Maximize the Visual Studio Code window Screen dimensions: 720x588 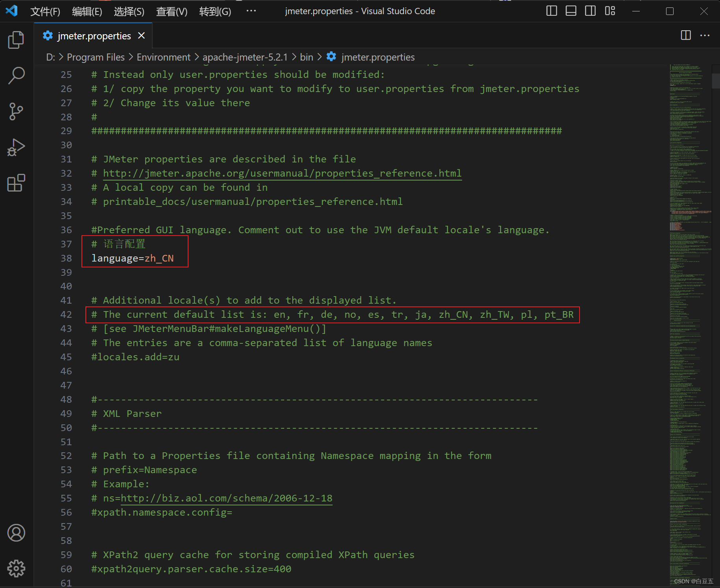[x=670, y=11]
